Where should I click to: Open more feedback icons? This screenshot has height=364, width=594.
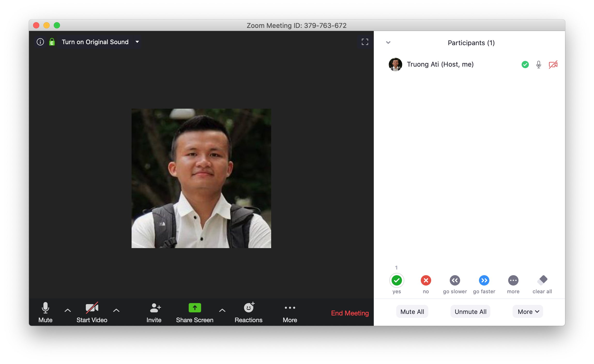tap(513, 280)
